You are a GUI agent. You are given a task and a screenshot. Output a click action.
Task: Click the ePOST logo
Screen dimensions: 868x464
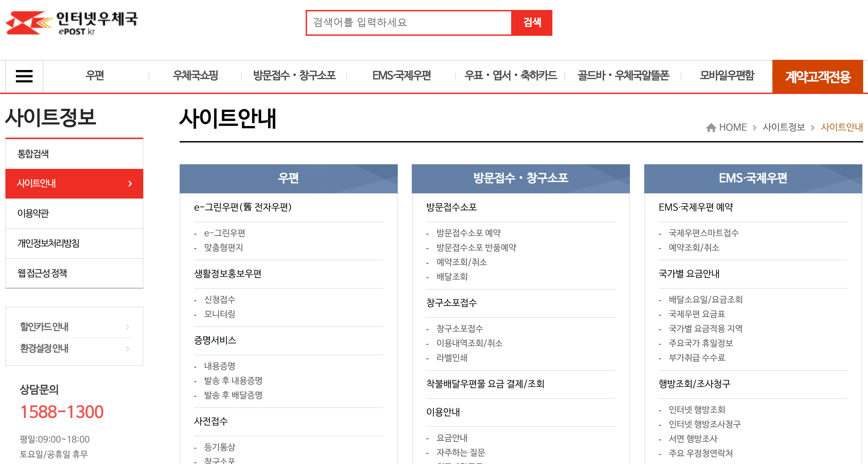pos(71,23)
